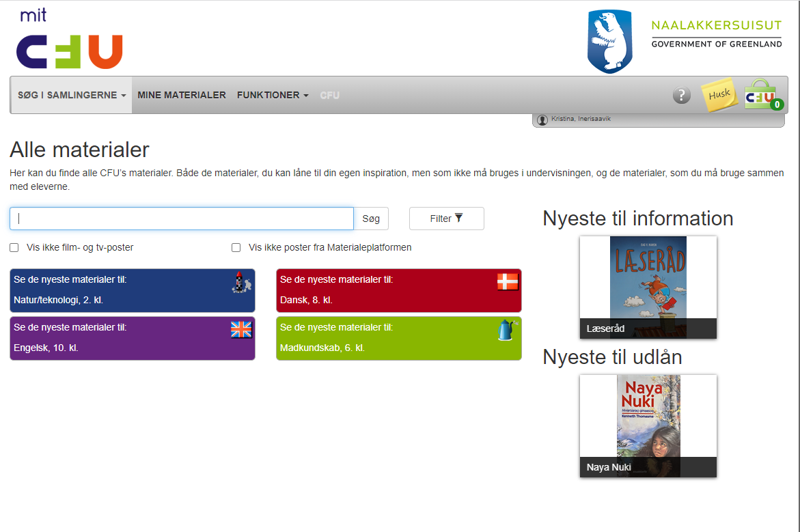Tick 'Vis ikke poster fra Materialeplatformen' checkbox
This screenshot has width=800, height=532.
click(x=236, y=248)
